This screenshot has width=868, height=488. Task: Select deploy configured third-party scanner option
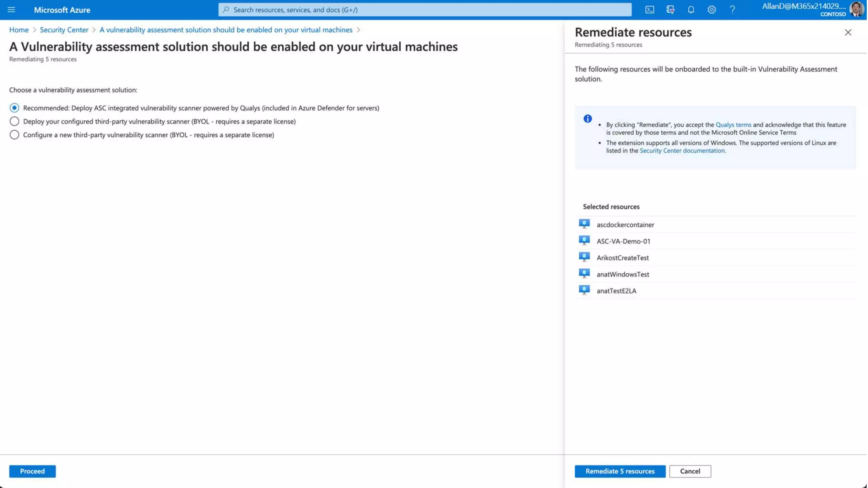14,122
